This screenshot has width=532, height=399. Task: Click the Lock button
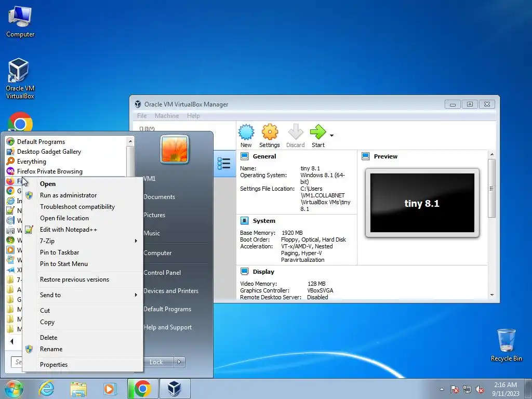158,362
